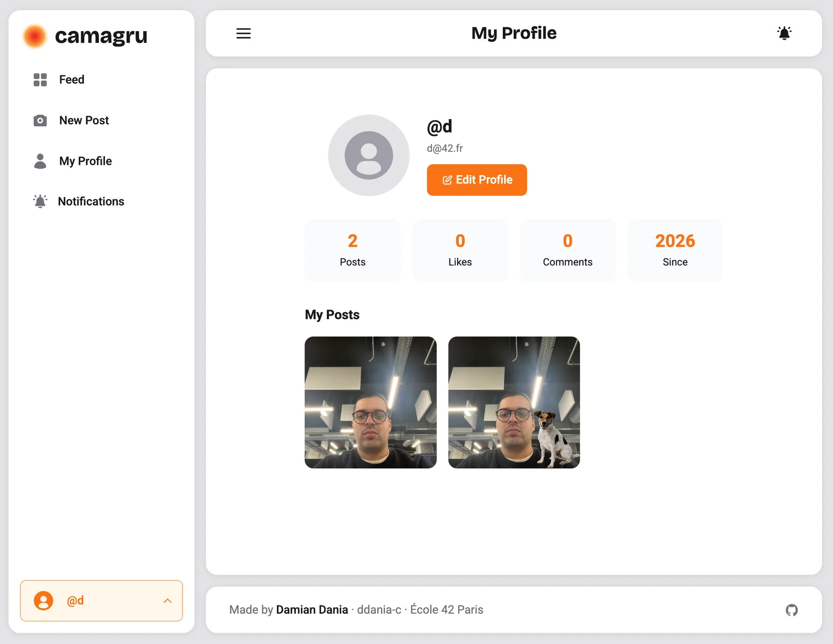Click the 2 Posts stat card
This screenshot has width=833, height=644.
point(353,250)
